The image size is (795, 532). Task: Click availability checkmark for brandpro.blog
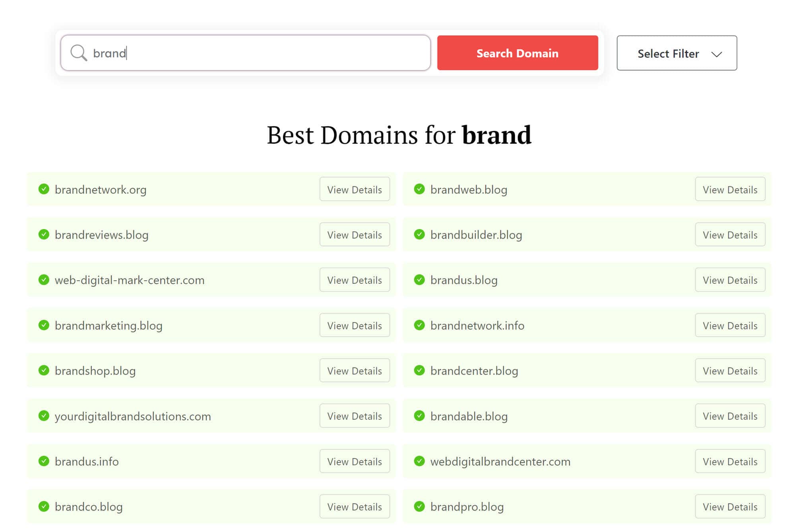click(x=420, y=507)
